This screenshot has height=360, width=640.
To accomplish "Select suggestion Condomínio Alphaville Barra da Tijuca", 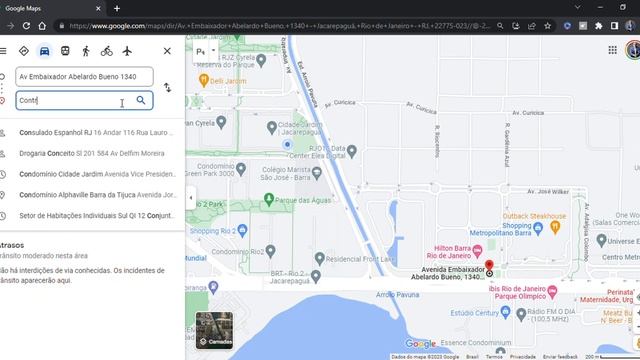I will (92, 195).
